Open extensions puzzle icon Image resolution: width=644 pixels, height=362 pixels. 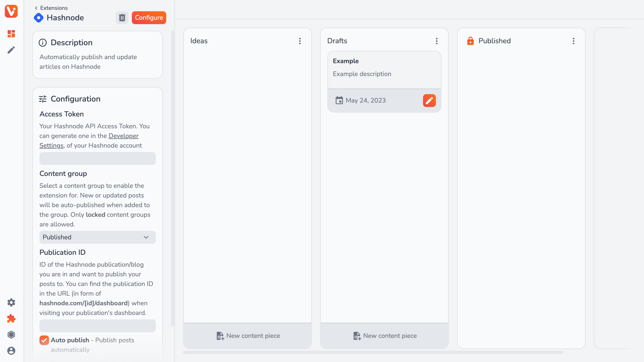coord(11,319)
